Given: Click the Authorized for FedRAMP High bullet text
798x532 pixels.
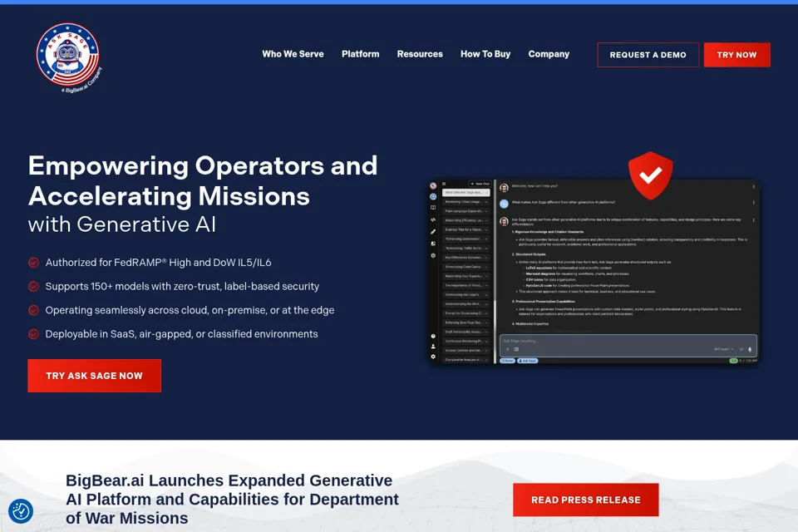Looking at the screenshot, I should (x=158, y=263).
